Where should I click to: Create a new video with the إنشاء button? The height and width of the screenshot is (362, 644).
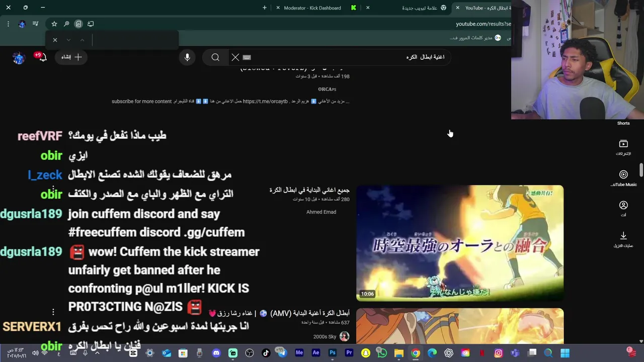click(71, 57)
